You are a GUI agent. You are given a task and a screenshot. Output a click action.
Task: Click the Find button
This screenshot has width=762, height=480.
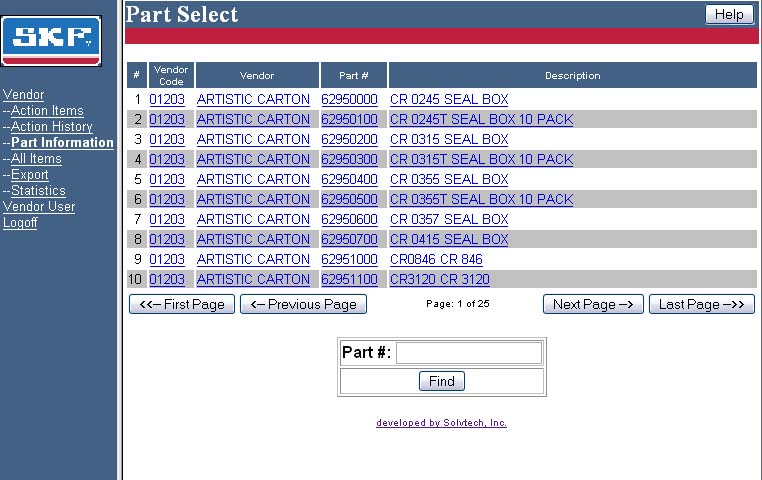coord(442,381)
